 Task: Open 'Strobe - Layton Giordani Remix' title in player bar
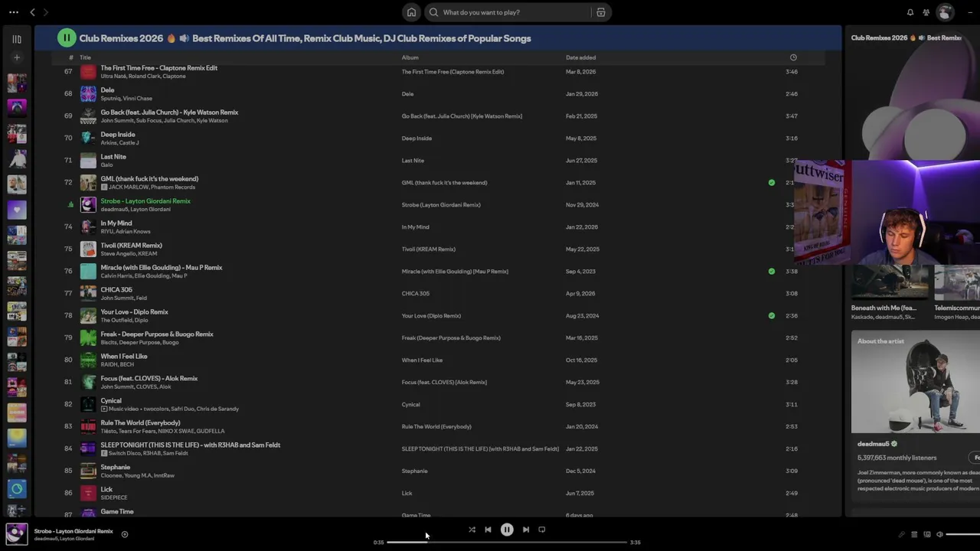73,531
